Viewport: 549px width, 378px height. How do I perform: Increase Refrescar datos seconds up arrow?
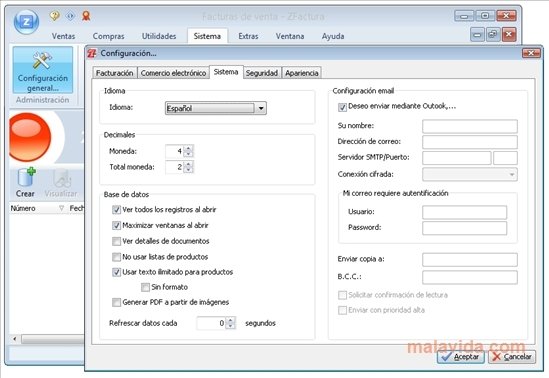pos(231,320)
